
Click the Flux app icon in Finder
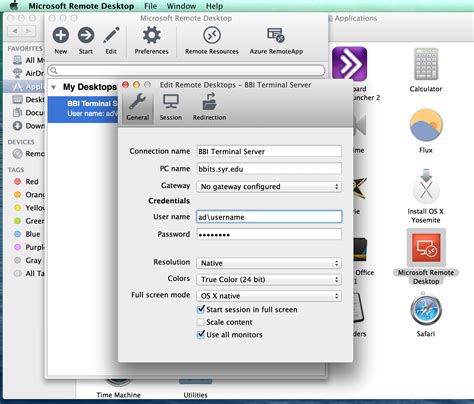pyautogui.click(x=426, y=126)
